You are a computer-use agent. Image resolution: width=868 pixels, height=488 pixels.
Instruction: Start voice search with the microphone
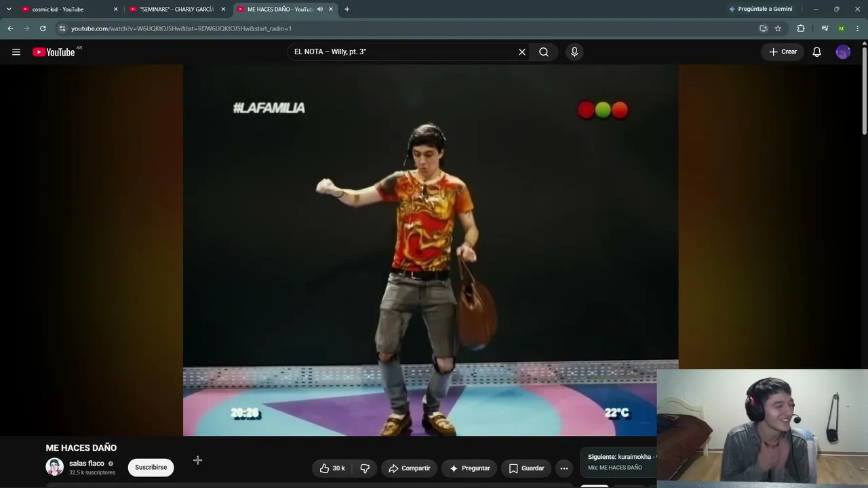574,52
